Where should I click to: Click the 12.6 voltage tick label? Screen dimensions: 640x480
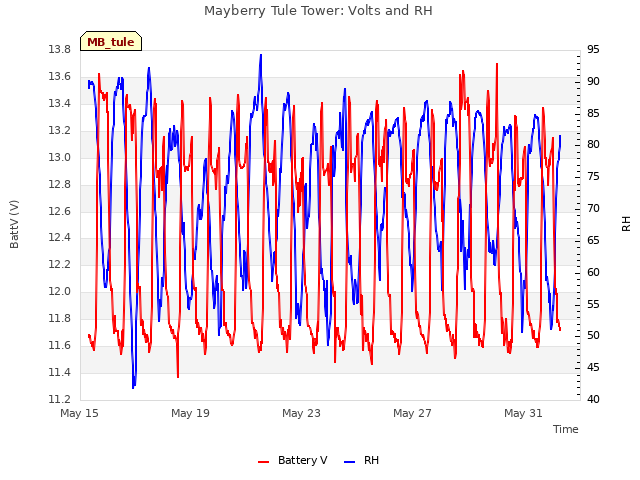pos(59,211)
